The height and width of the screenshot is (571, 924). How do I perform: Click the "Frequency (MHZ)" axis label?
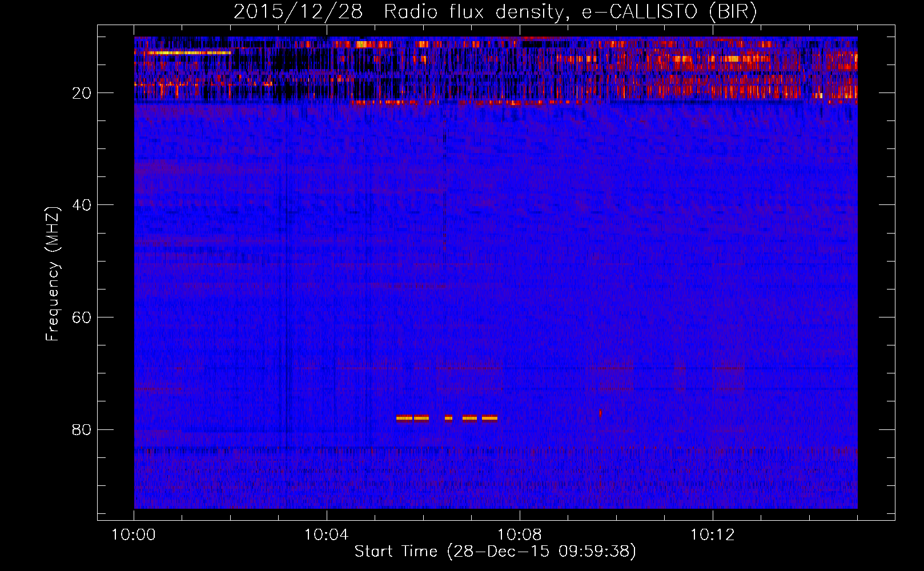coord(53,274)
